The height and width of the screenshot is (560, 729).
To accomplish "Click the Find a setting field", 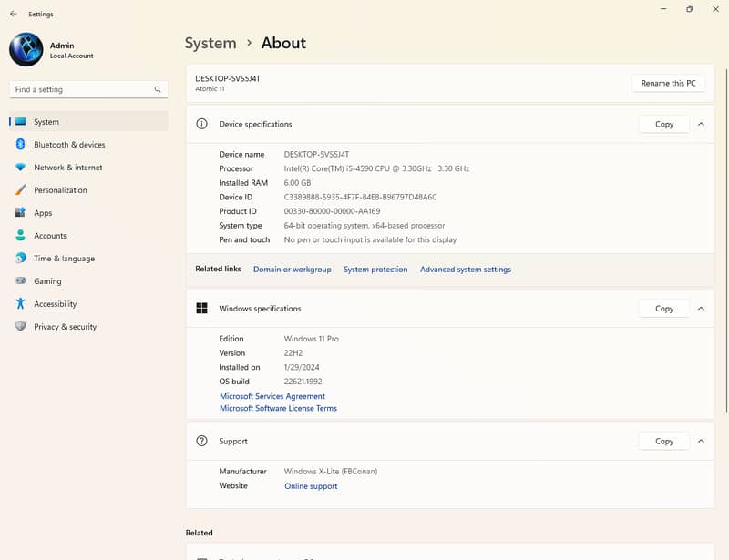I will (88, 89).
